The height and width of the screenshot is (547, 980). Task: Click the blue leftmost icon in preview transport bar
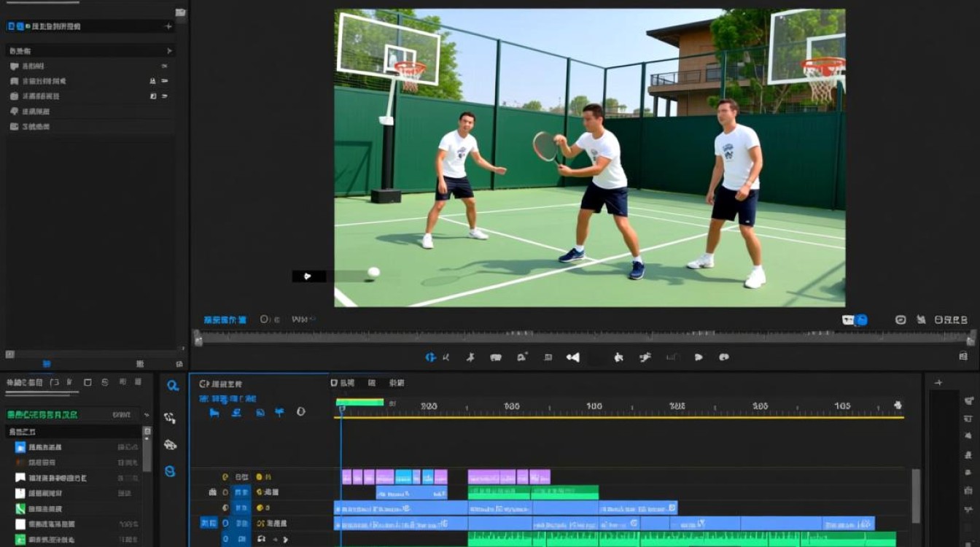(430, 357)
